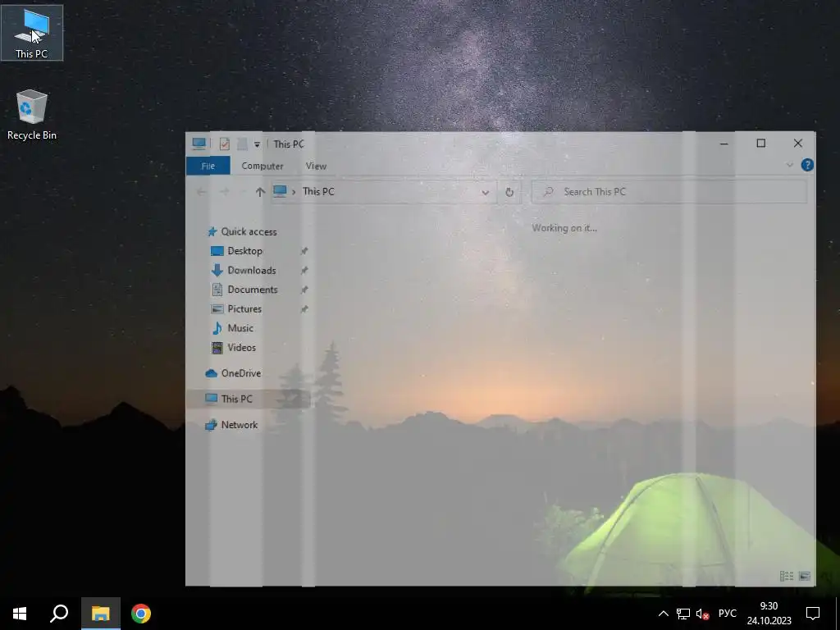Open the Windows Start menu
Viewport: 840px width, 630px height.
click(20, 614)
